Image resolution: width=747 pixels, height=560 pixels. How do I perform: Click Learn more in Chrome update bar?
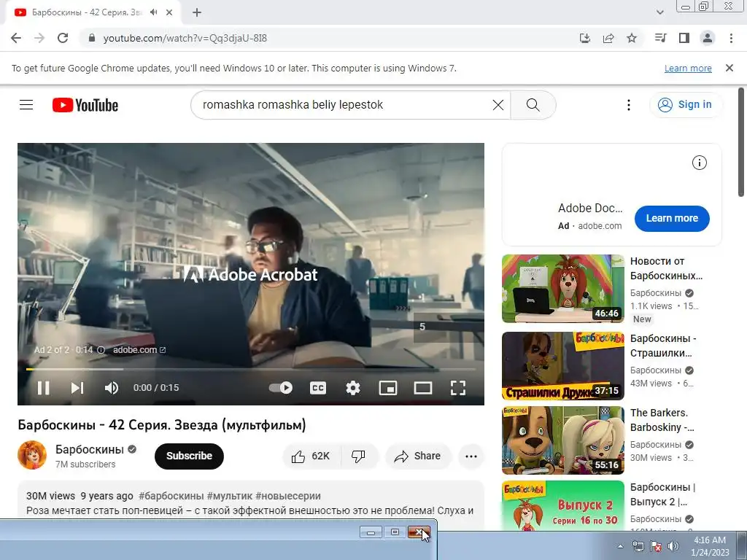[688, 68]
